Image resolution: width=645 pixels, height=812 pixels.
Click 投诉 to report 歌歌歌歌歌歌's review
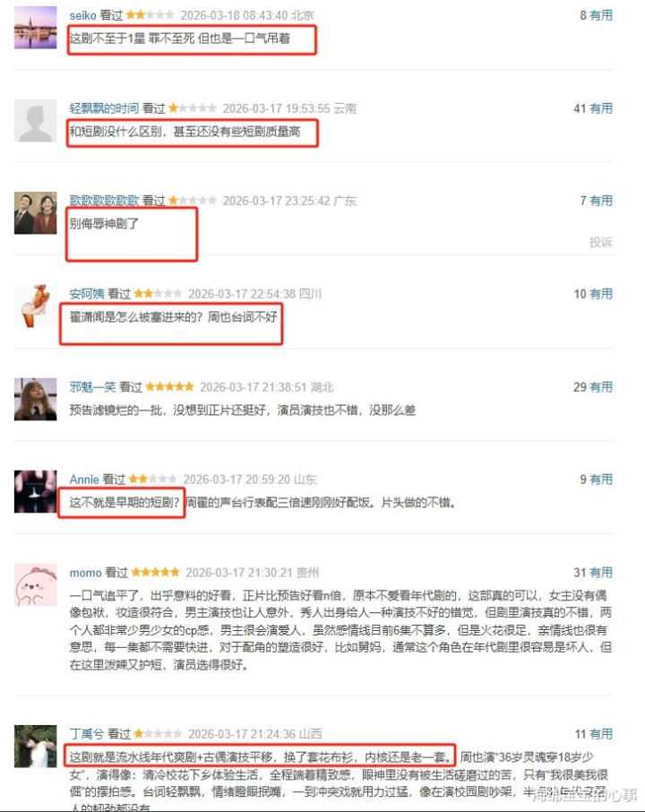tap(601, 242)
